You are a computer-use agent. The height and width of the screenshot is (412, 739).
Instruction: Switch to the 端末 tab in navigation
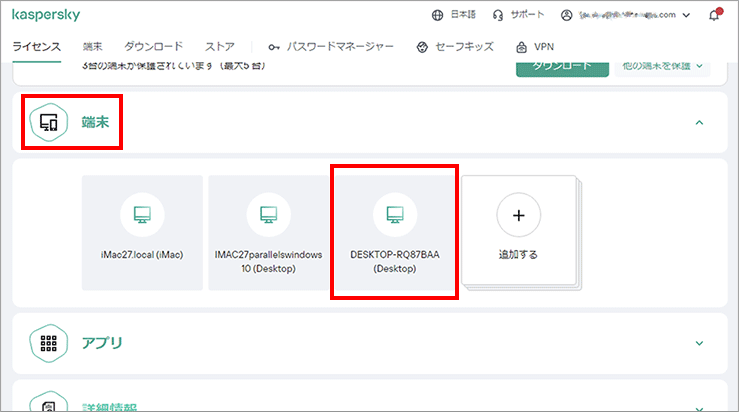tap(92, 47)
